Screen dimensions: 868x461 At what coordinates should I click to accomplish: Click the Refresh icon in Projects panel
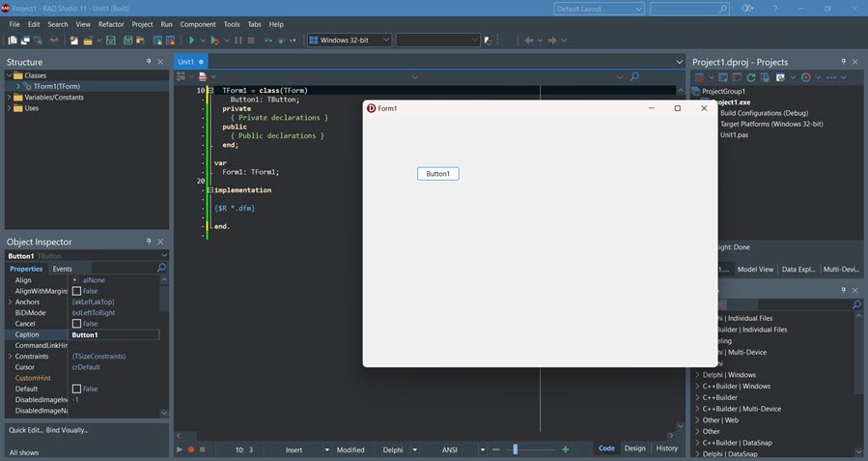click(750, 77)
